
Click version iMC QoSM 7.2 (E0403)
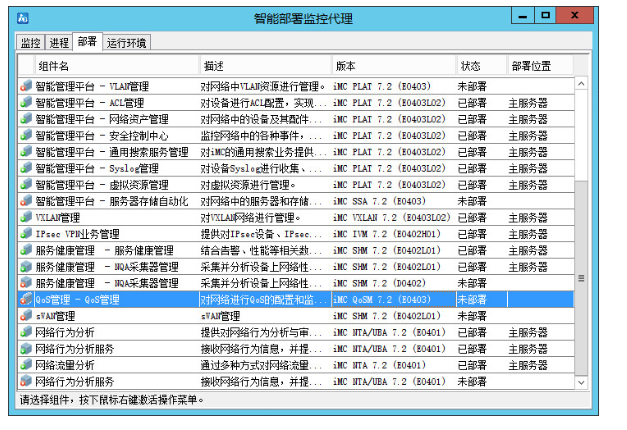click(x=382, y=300)
